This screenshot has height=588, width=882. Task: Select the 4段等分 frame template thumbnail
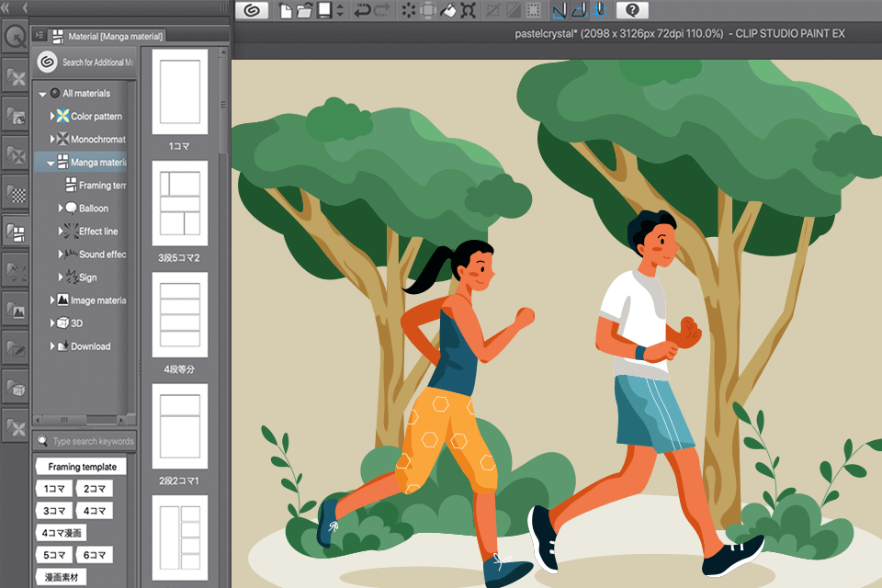pyautogui.click(x=179, y=314)
